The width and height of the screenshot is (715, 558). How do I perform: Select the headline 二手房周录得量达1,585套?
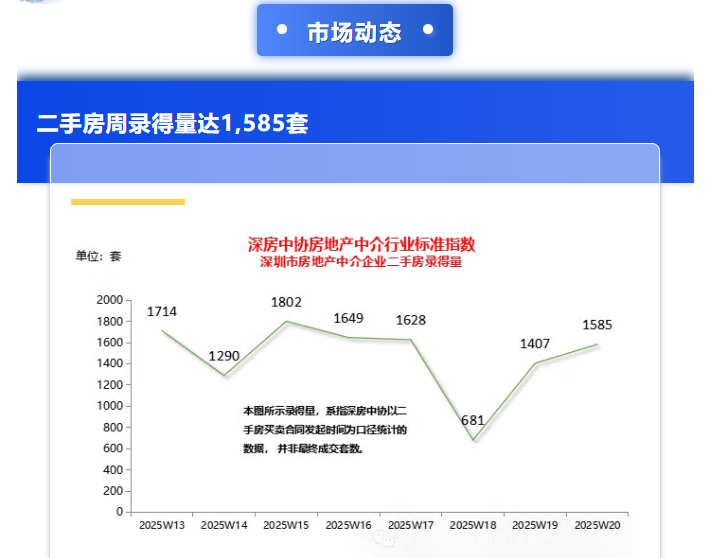172,124
